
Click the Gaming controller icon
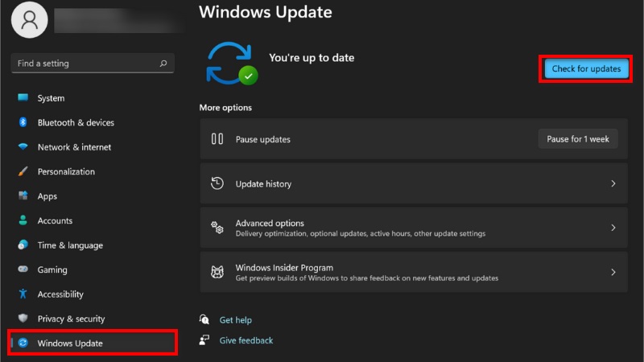pos(23,269)
